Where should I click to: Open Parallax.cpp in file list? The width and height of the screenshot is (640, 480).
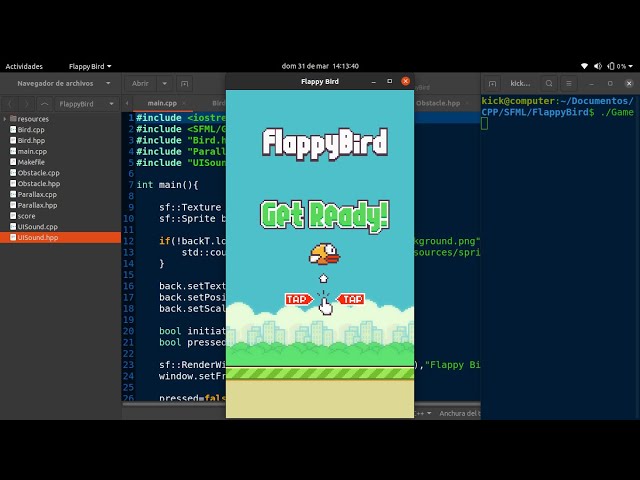[x=37, y=194]
